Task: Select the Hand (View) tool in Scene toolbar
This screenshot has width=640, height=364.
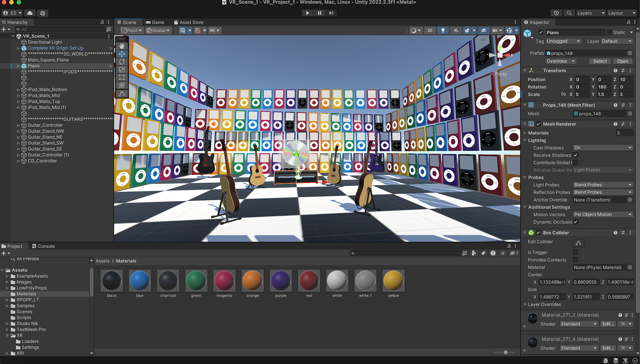Action: click(x=122, y=46)
